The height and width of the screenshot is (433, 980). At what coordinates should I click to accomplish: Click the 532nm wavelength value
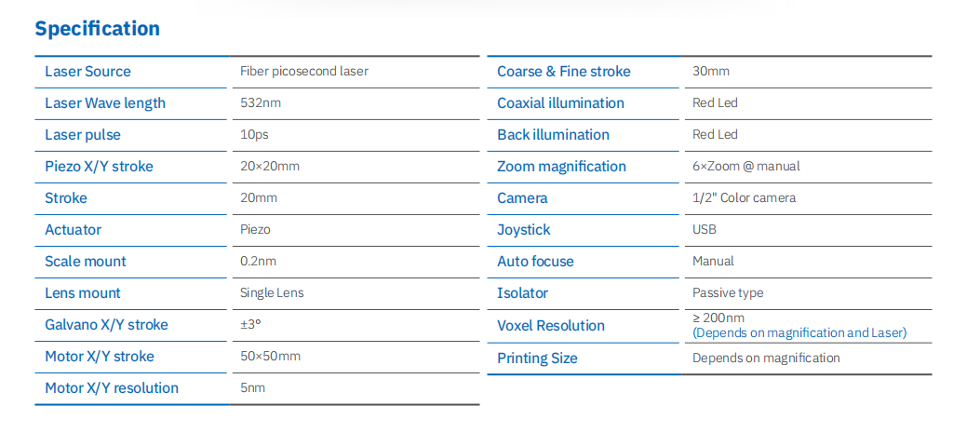pyautogui.click(x=261, y=103)
